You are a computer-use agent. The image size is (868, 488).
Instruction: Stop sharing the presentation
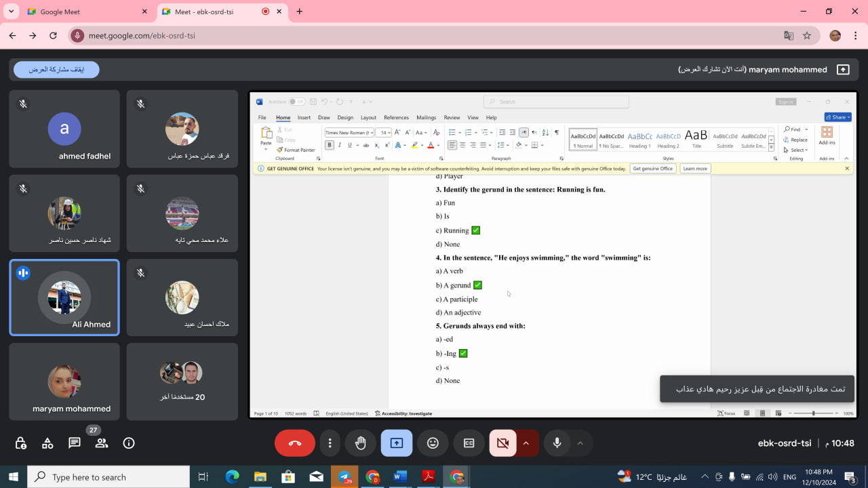[56, 70]
